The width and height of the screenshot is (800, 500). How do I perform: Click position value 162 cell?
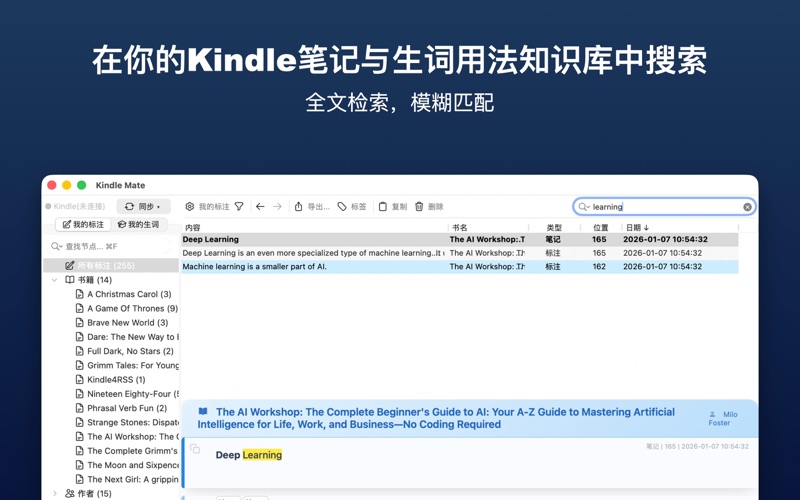tap(599, 266)
